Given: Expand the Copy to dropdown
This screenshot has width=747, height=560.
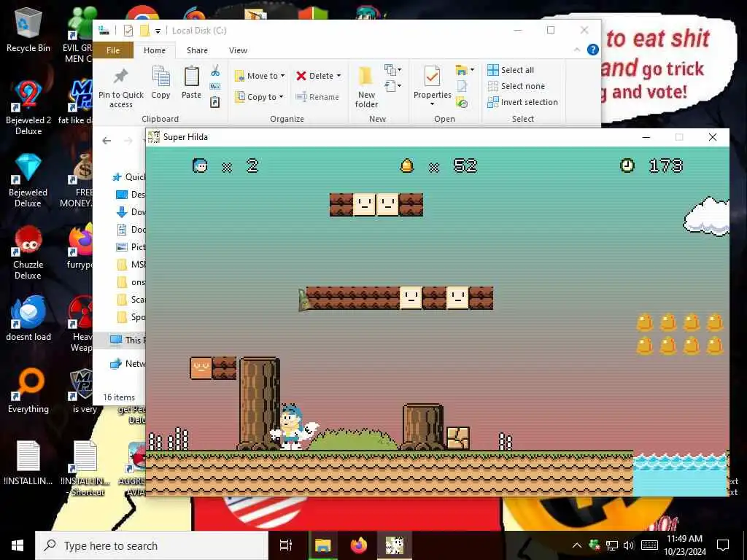Looking at the screenshot, I should click(x=281, y=97).
